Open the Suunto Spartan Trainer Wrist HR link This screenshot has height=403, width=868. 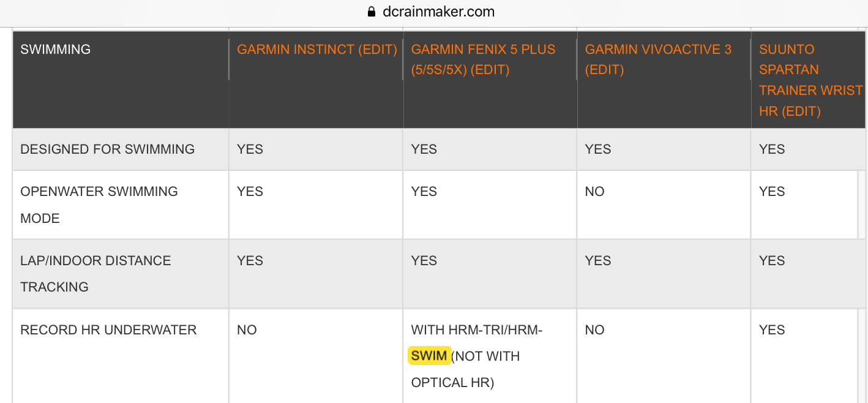(810, 80)
